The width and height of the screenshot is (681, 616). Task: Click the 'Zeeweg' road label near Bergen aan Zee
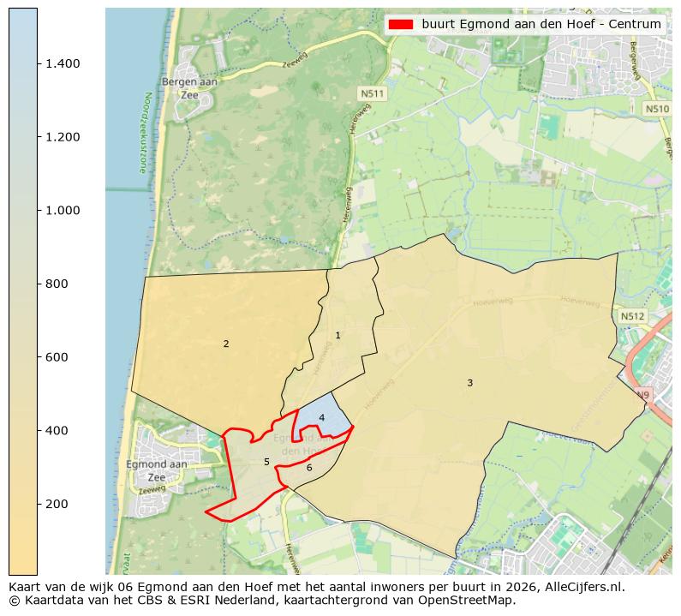296,60
